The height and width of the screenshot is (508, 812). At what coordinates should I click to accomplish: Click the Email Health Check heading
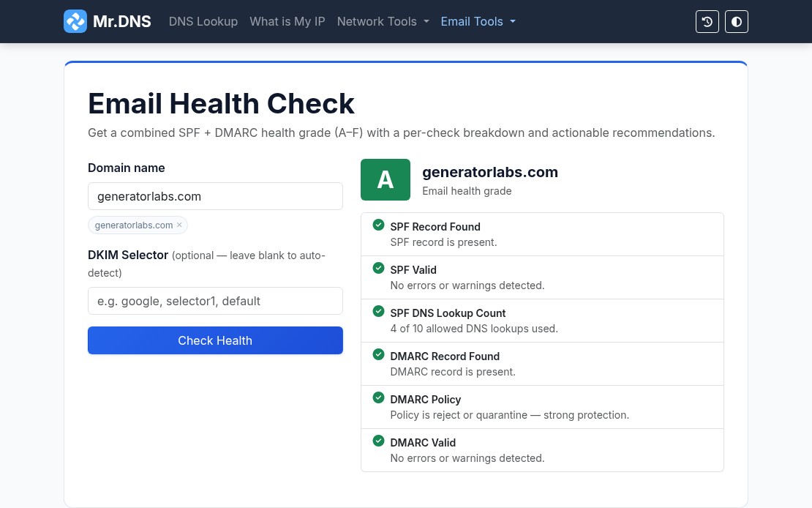coord(221,103)
